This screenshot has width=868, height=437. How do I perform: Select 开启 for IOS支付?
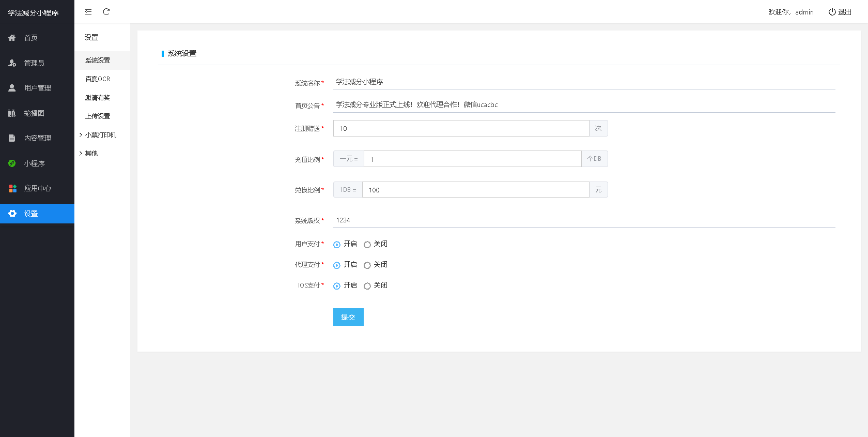337,286
